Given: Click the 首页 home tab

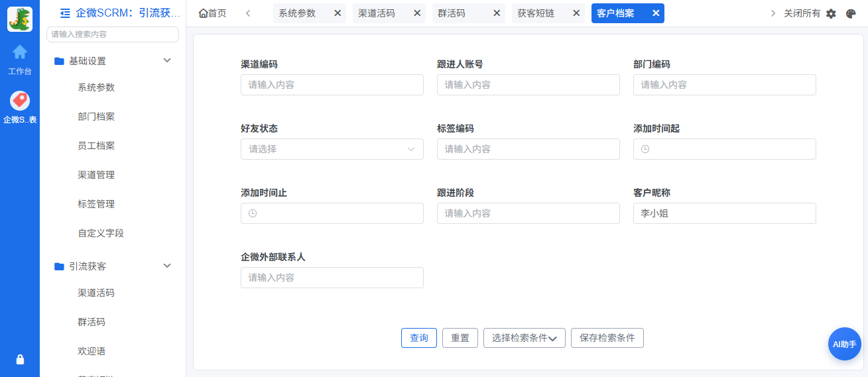Looking at the screenshot, I should click(212, 13).
